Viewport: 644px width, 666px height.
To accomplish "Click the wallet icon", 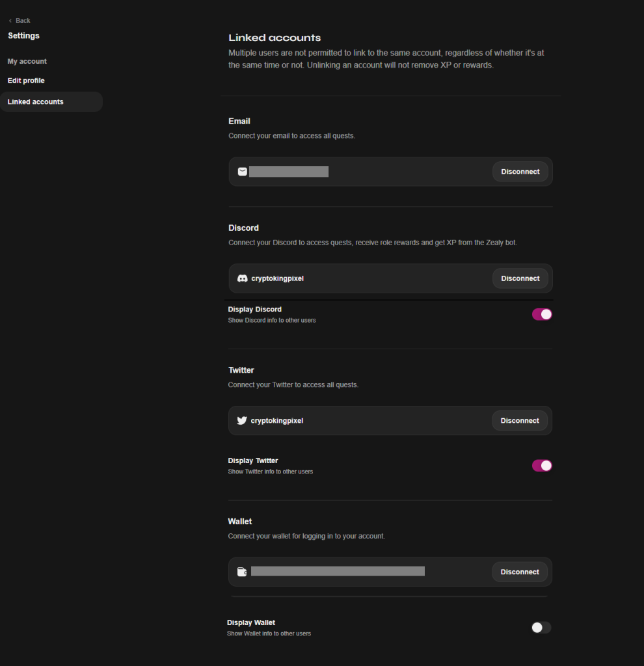I will 242,572.
